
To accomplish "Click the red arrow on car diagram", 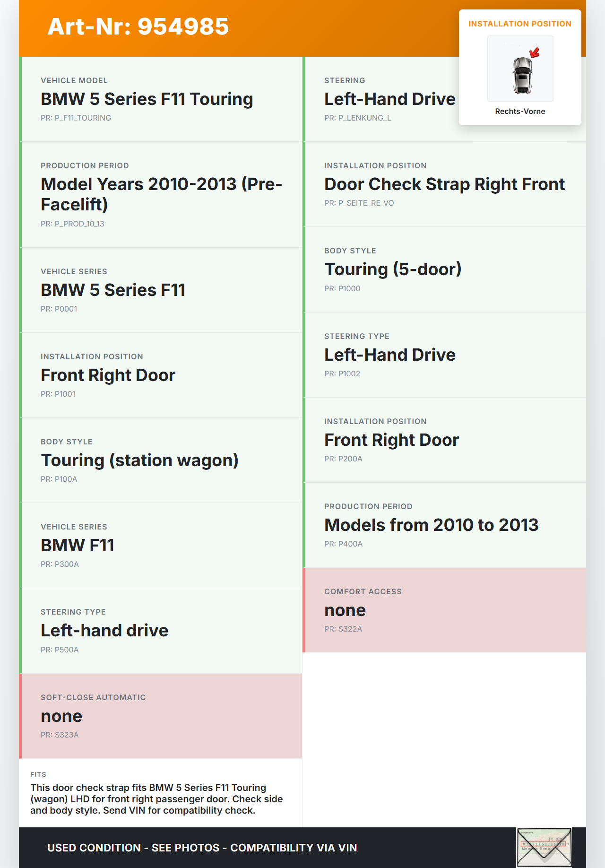I will point(535,52).
